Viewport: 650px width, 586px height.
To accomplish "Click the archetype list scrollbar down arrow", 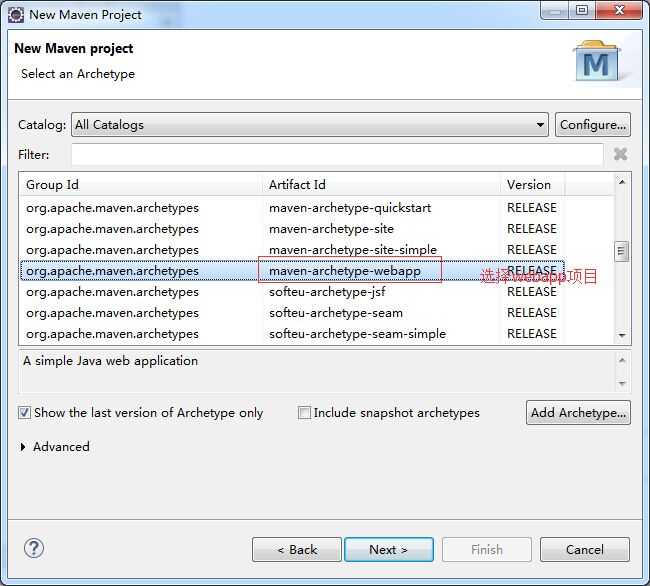I will [x=622, y=335].
